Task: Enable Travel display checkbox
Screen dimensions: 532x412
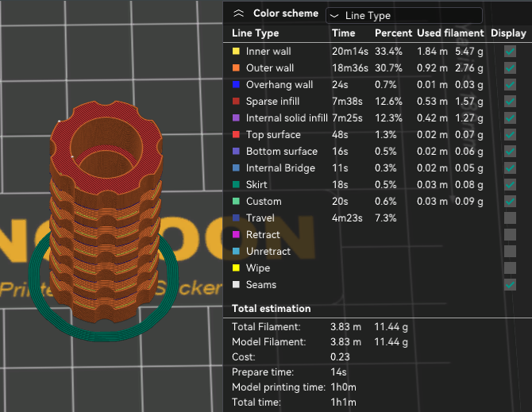Action: (x=510, y=218)
